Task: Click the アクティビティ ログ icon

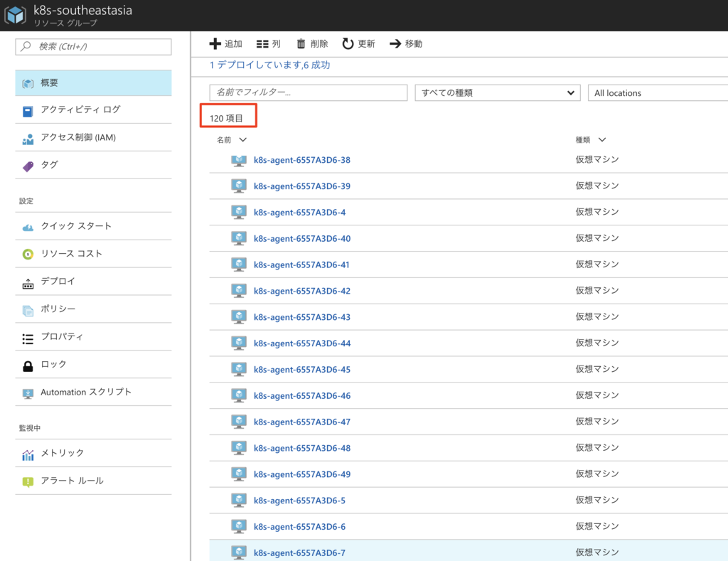Action: pos(28,112)
